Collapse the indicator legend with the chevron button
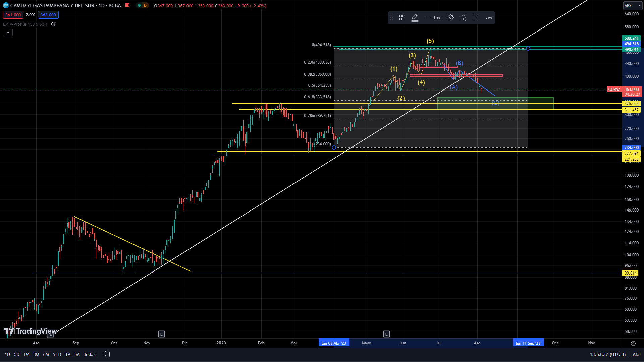This screenshot has height=362, width=644. coord(8,33)
